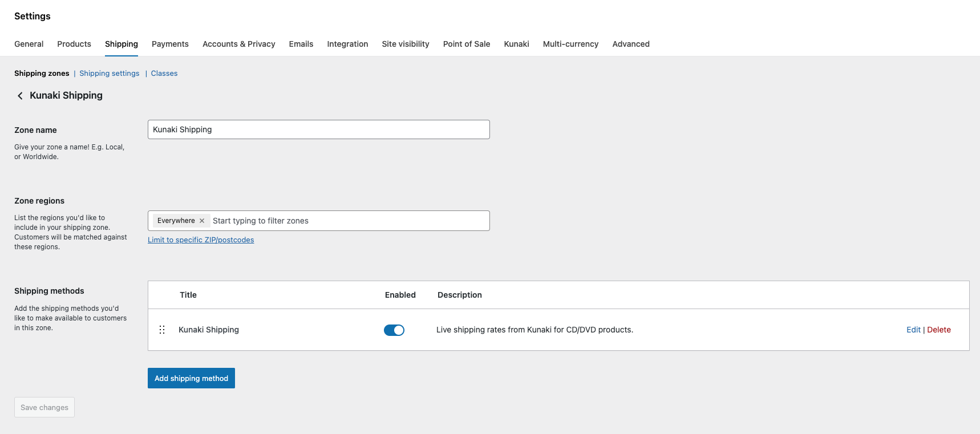Switch to the Multi-currency tab

point(571,44)
